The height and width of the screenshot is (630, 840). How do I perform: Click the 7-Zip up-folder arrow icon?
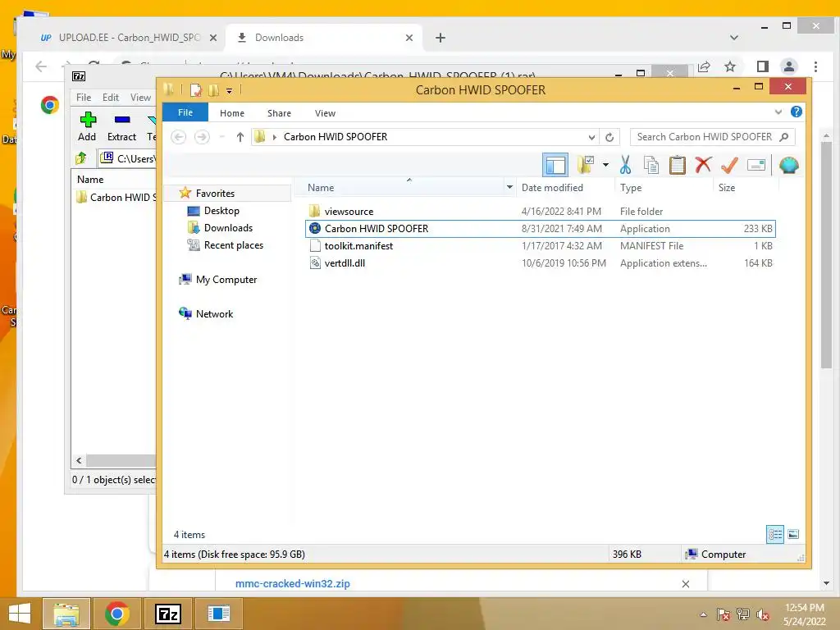(x=81, y=158)
